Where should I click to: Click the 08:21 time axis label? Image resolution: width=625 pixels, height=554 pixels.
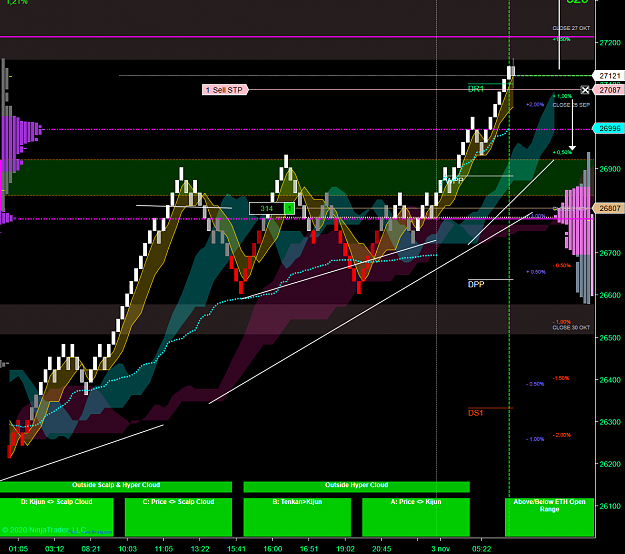tap(91, 549)
